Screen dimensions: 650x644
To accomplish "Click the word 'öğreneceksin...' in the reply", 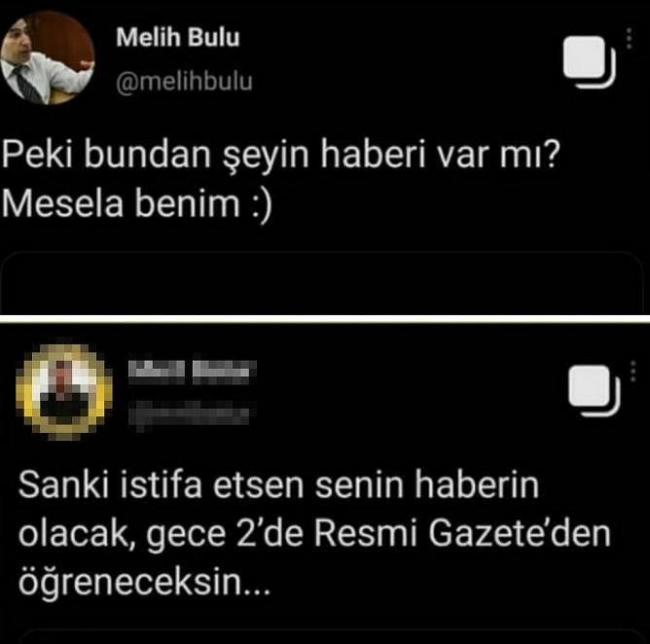I will click(144, 584).
